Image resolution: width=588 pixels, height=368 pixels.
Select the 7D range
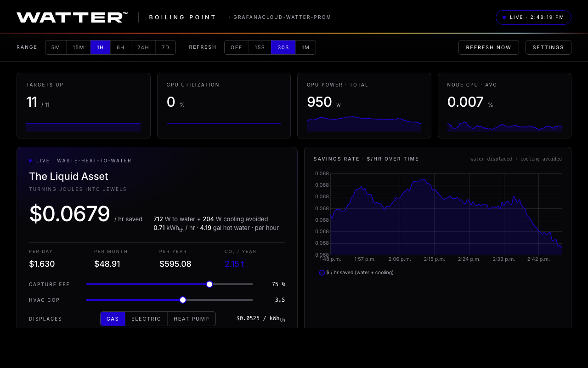click(x=165, y=47)
